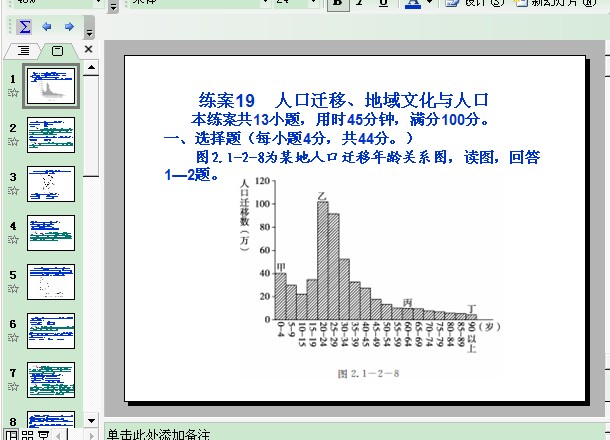Click the blue left arrow toolbar icon

click(x=47, y=27)
